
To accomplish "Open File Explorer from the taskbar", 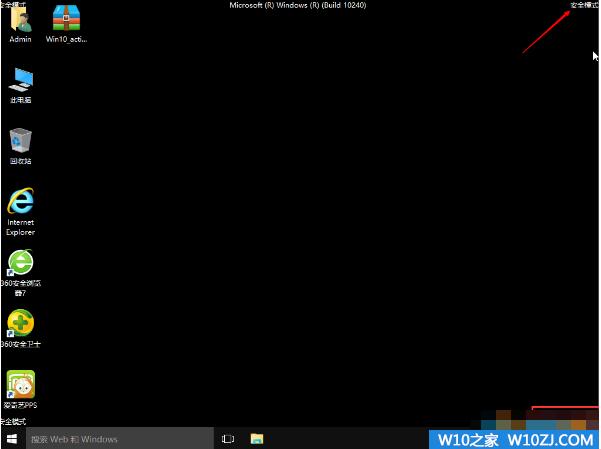I will coord(257,439).
